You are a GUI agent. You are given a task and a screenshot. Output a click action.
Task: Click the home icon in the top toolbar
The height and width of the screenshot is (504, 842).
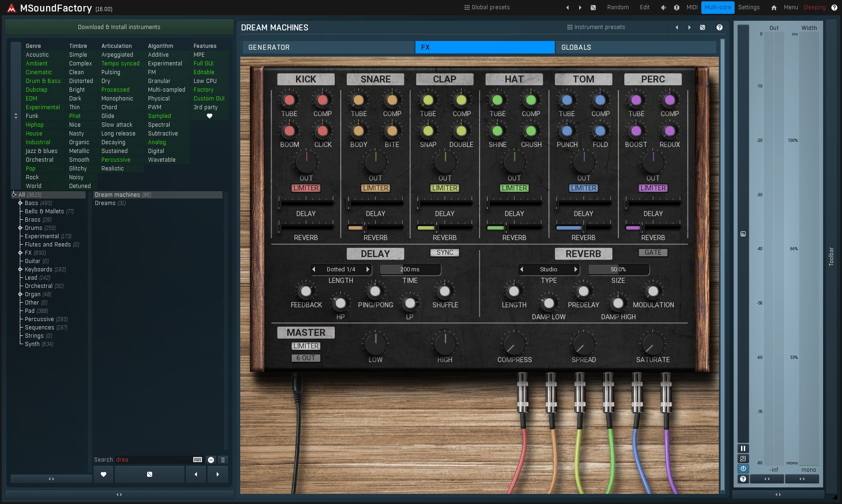[773, 7]
